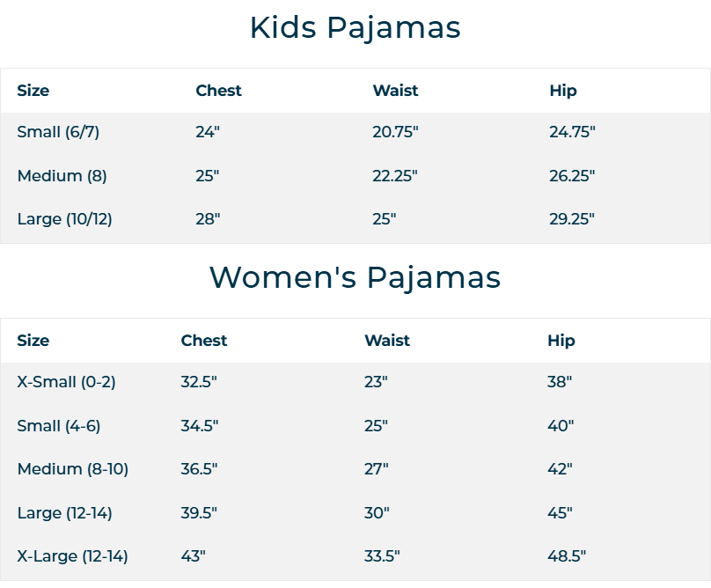Click the kids 20.75" waist value
Screen dimensions: 711x588
395,132
